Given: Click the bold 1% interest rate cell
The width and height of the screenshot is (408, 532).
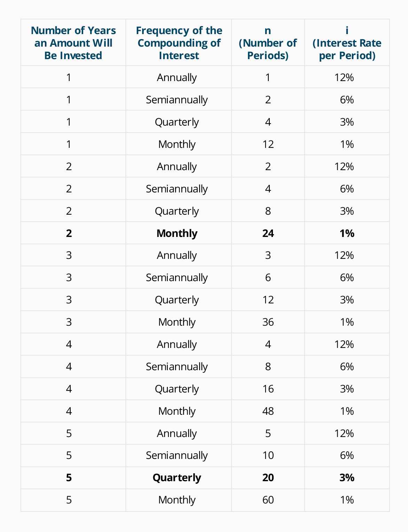Looking at the screenshot, I should [x=347, y=233].
